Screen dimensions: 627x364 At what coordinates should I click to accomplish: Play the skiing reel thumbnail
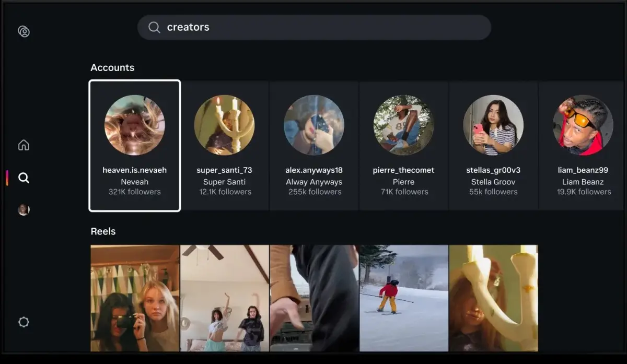click(403, 298)
